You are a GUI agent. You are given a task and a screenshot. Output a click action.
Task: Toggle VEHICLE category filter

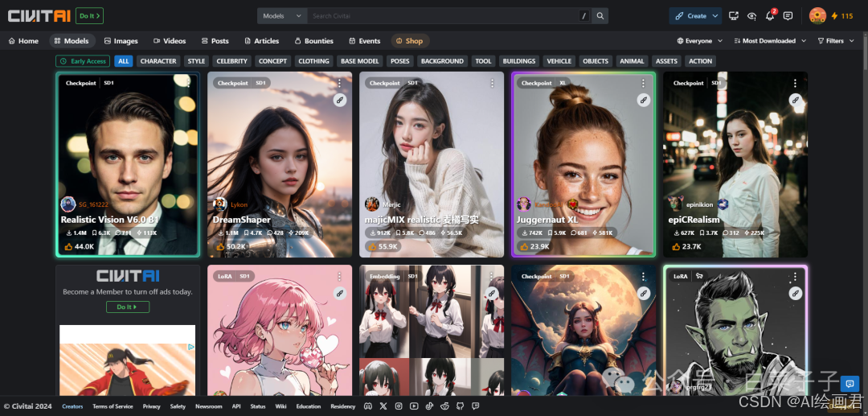tap(559, 61)
